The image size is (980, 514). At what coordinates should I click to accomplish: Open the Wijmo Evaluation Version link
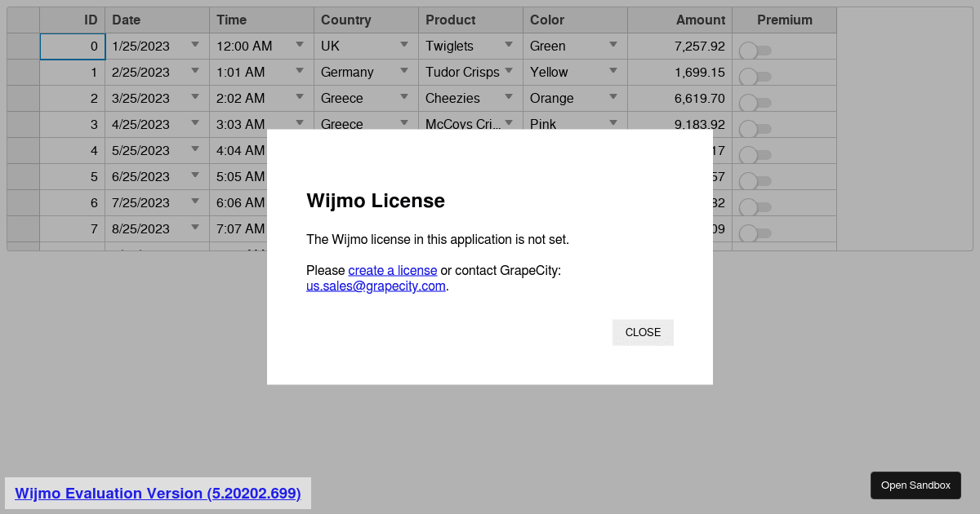[x=158, y=493]
